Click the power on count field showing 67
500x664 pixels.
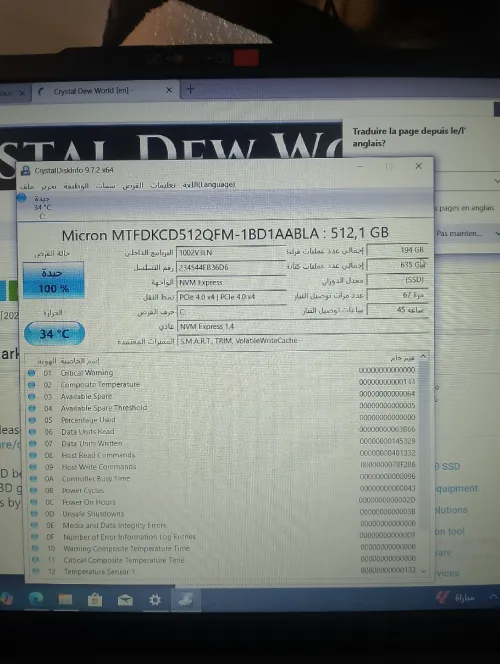[x=397, y=295]
